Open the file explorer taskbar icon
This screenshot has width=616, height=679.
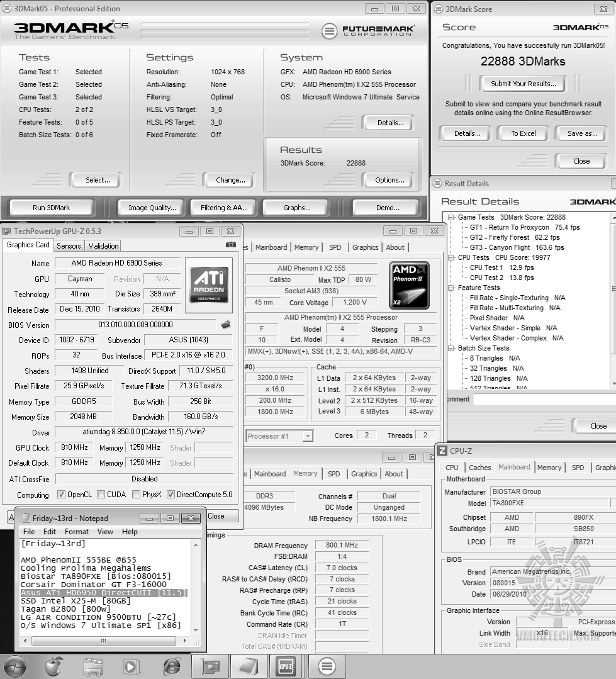[92, 667]
